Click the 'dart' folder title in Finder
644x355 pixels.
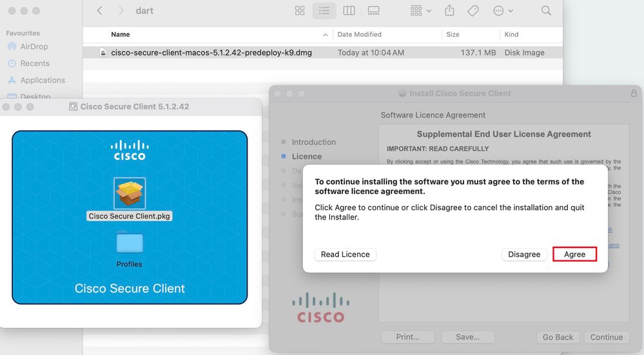click(x=144, y=11)
